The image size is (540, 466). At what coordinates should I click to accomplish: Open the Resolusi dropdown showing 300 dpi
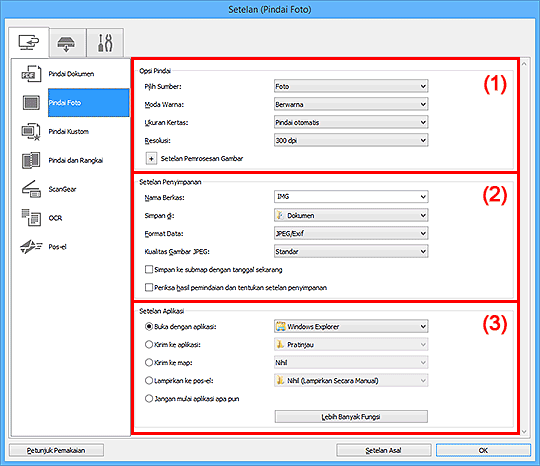pos(351,140)
